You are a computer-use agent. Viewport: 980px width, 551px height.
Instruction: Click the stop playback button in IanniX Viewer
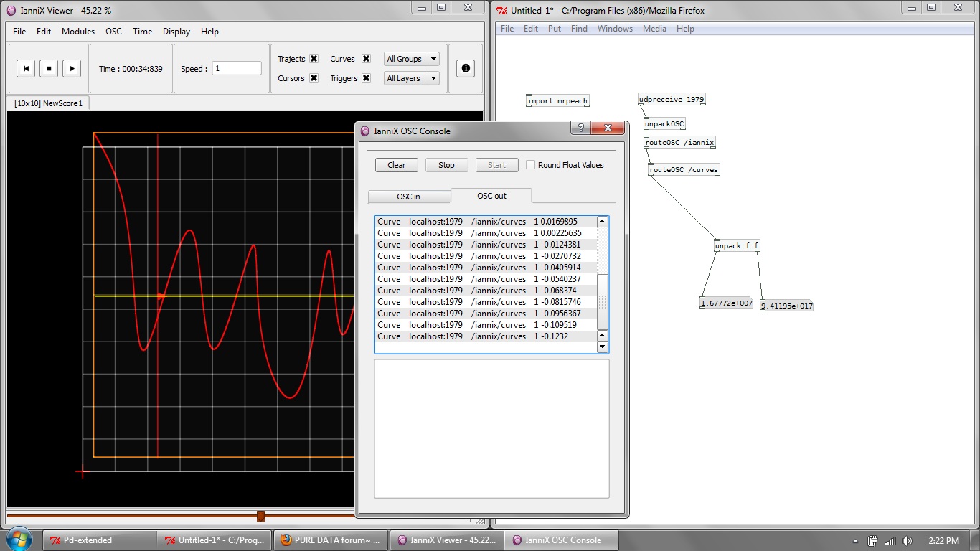click(49, 68)
